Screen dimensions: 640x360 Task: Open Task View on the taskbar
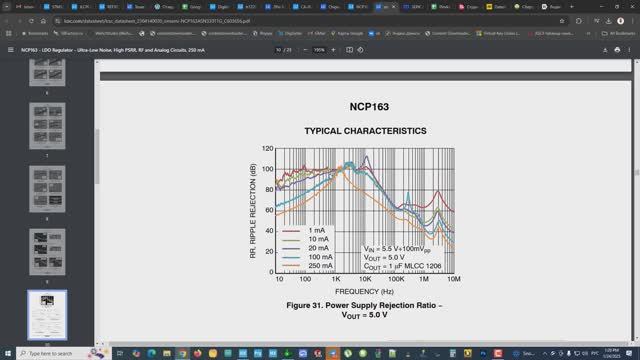click(120, 353)
